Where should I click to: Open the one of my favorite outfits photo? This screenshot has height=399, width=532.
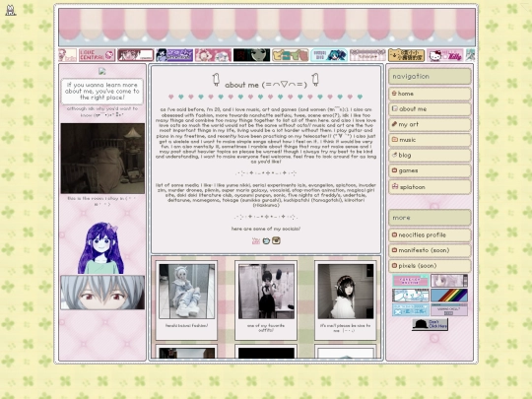(266, 291)
